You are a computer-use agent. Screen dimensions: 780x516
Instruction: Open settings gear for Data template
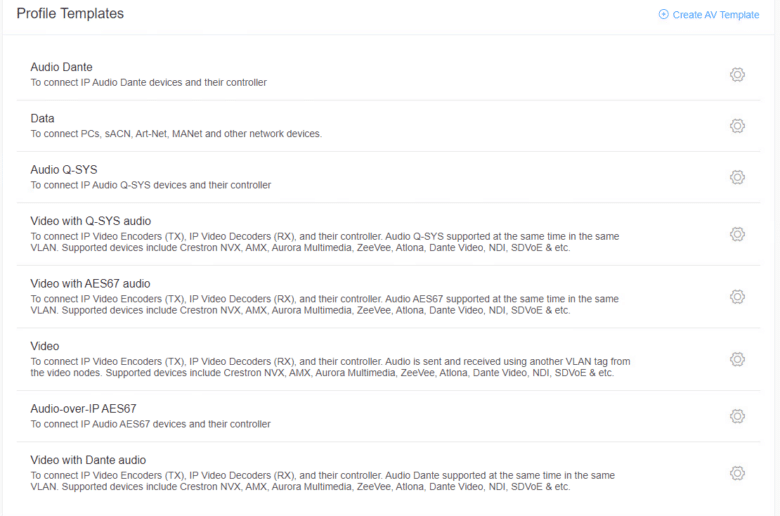click(737, 126)
